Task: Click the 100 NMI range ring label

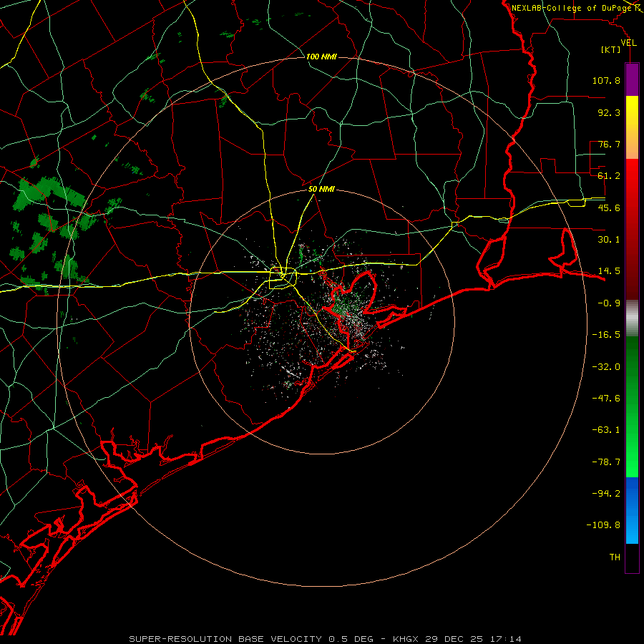Action: click(321, 57)
